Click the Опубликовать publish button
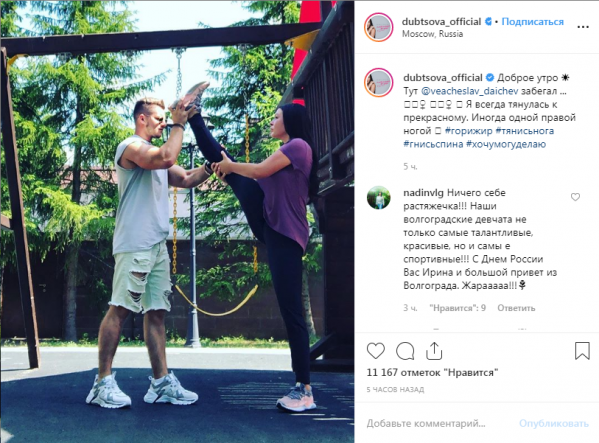 [x=554, y=423]
